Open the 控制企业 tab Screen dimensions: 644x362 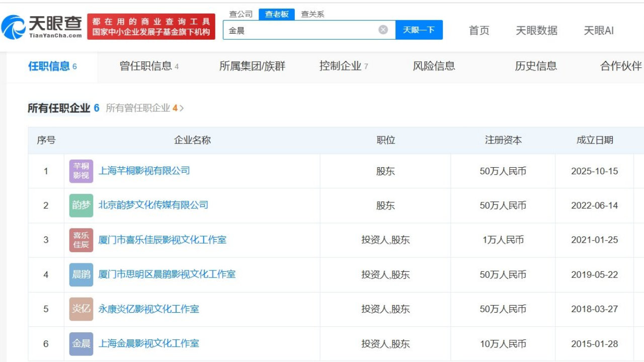[x=344, y=66]
